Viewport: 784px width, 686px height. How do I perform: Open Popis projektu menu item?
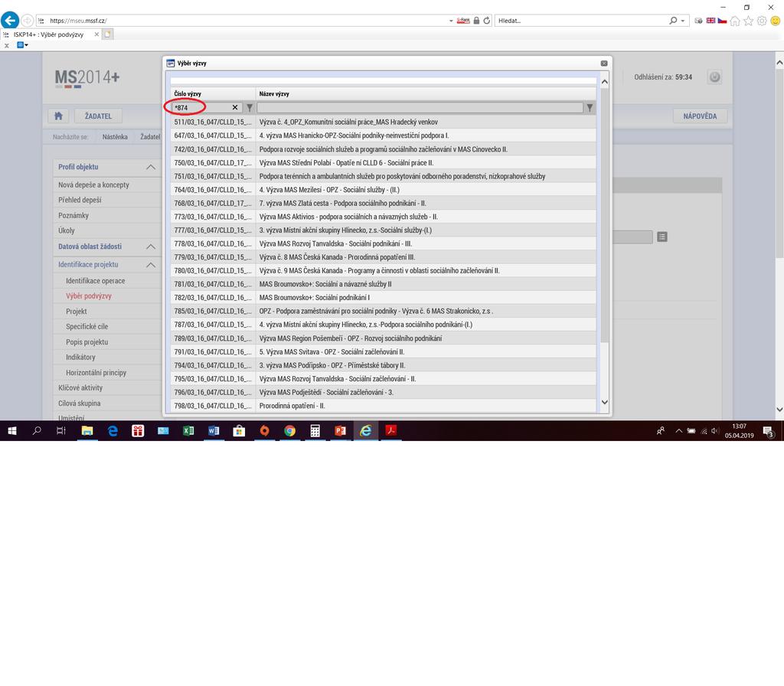(87, 342)
